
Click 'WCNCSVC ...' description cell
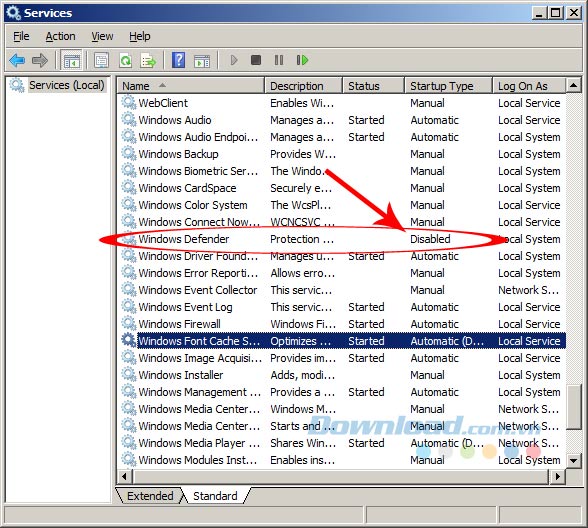(x=302, y=222)
